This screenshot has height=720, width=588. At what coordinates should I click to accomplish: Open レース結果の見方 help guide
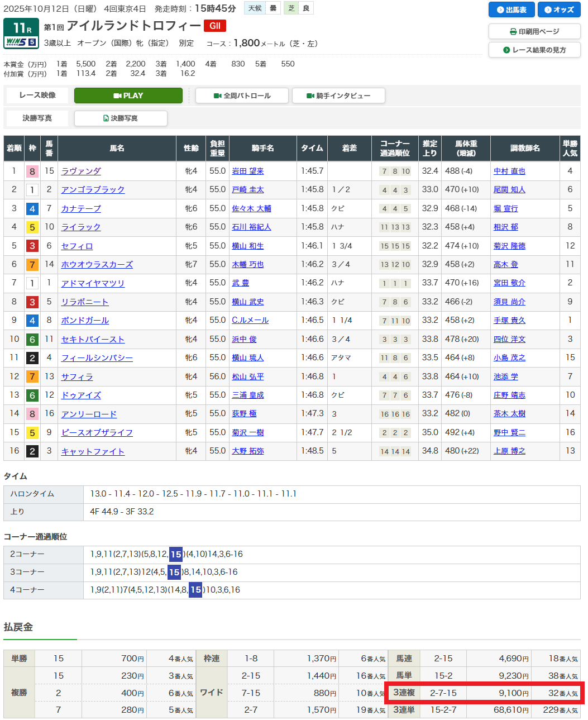click(534, 50)
